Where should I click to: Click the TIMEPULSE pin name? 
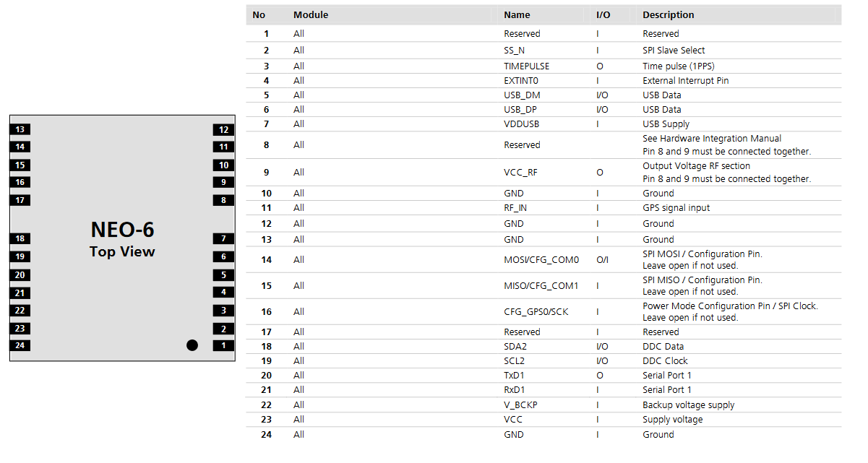click(526, 66)
